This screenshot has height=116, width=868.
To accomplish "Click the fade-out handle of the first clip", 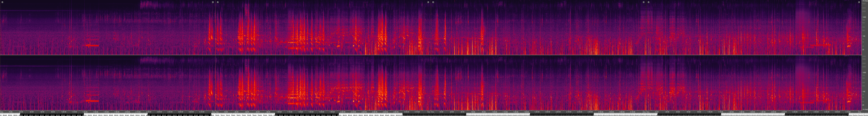I will 213,2.
